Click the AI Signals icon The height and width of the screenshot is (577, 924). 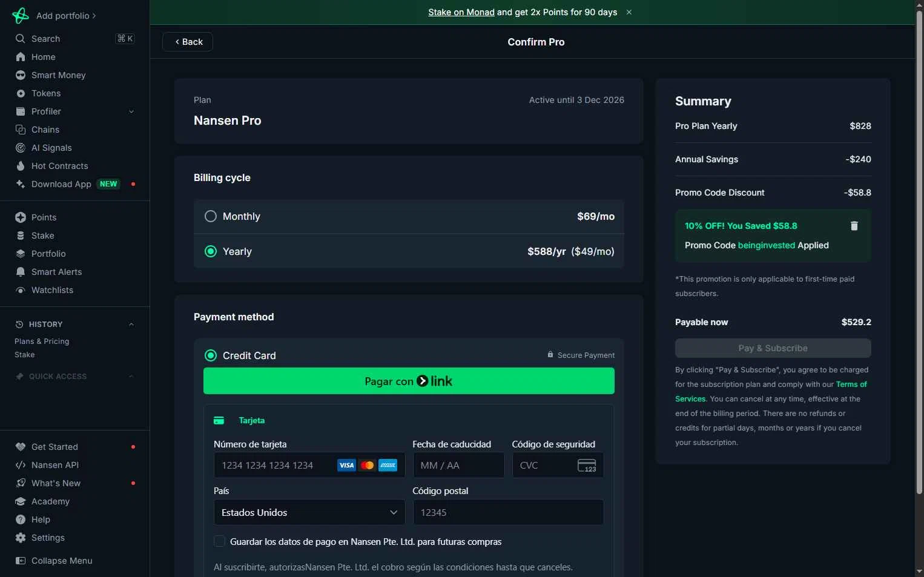[x=21, y=148]
